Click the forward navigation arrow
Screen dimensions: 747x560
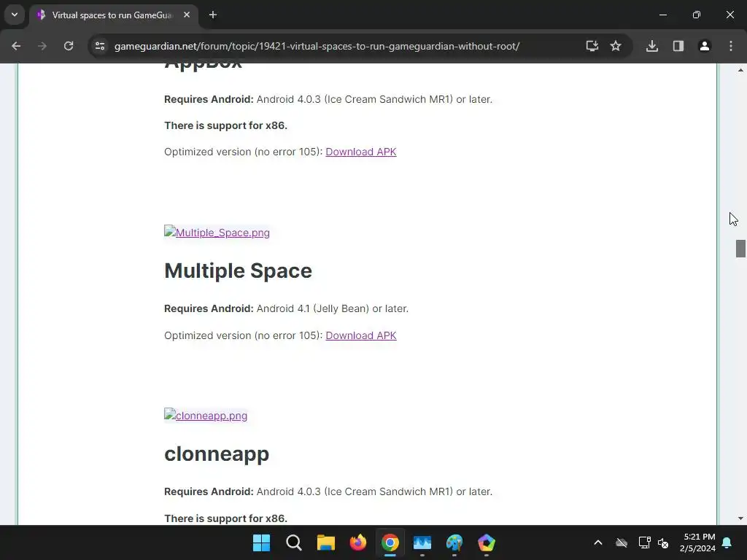[42, 46]
